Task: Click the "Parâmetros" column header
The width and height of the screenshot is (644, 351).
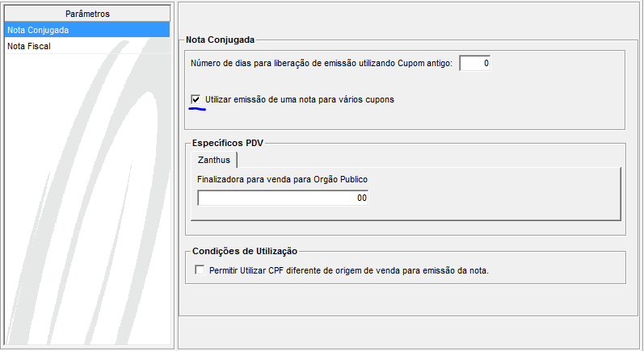Action: coord(86,14)
